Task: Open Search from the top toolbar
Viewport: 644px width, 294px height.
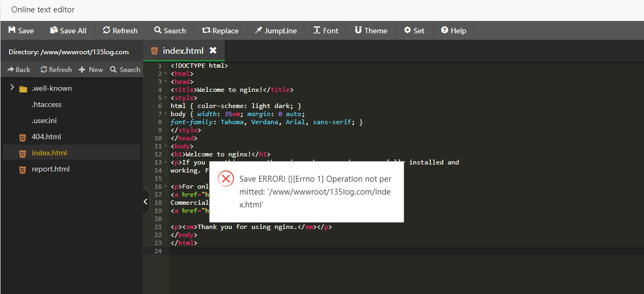Action: [x=169, y=31]
